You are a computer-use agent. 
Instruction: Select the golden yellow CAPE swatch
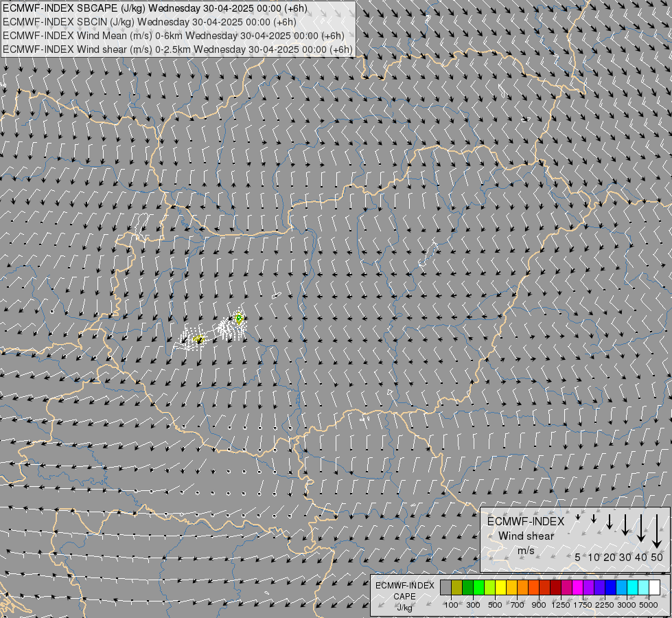[x=511, y=588]
